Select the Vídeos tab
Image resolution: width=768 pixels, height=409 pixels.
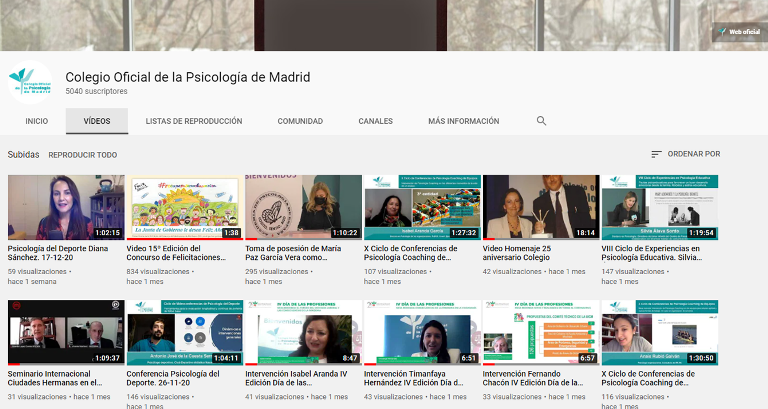pos(97,121)
